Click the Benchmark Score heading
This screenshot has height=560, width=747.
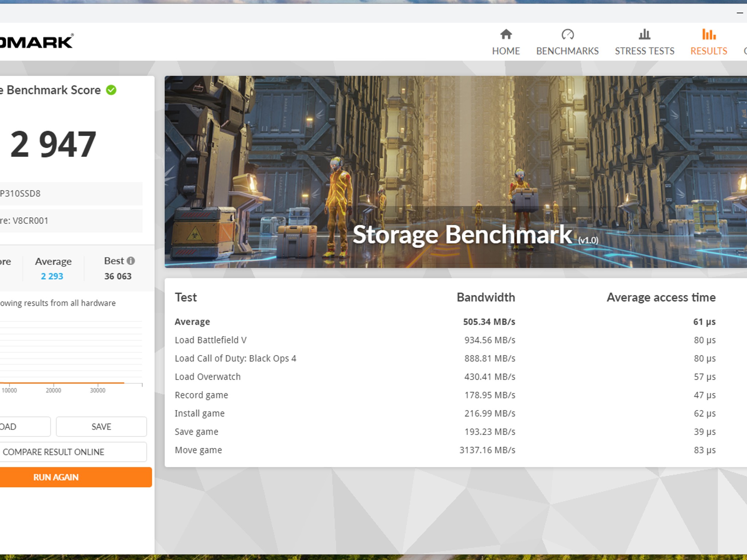pyautogui.click(x=50, y=90)
